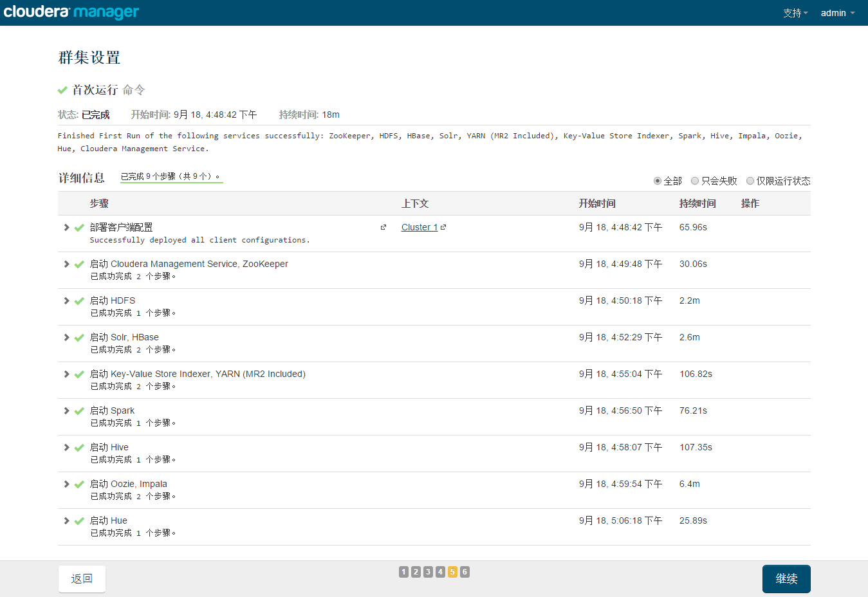868x597 pixels.
Task: Expand the 部署客户端配置 step row
Action: (x=66, y=227)
